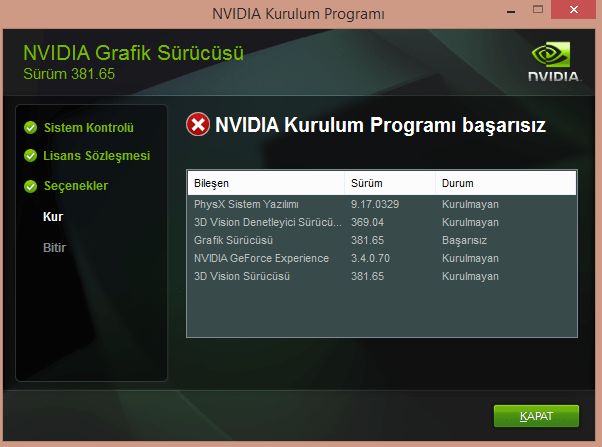Image resolution: width=602 pixels, height=447 pixels.
Task: Click the NVIDIA Kurulum Programı başarısız message
Action: click(x=380, y=125)
